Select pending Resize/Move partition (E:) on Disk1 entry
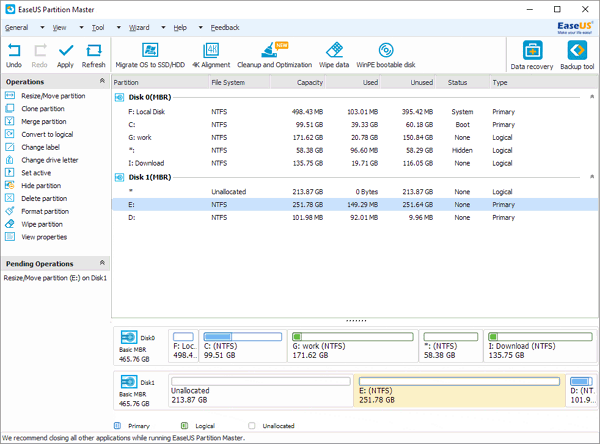 55,278
